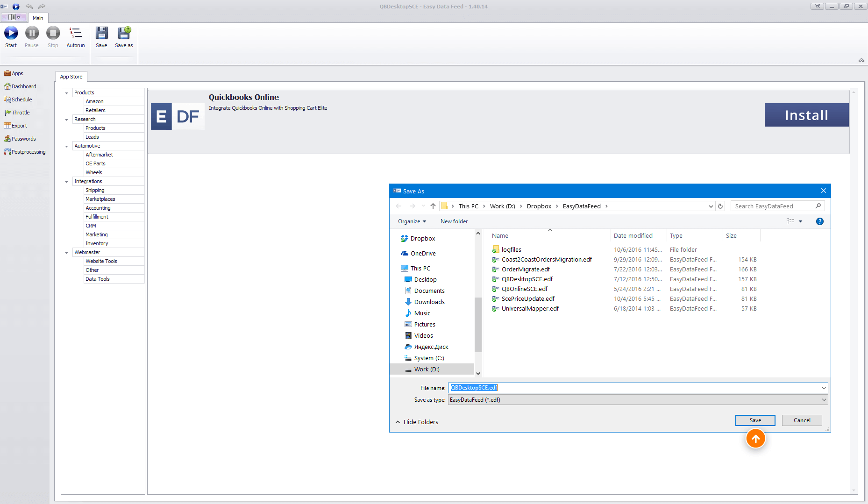Click the File name input field
The image size is (868, 504).
tap(634, 388)
